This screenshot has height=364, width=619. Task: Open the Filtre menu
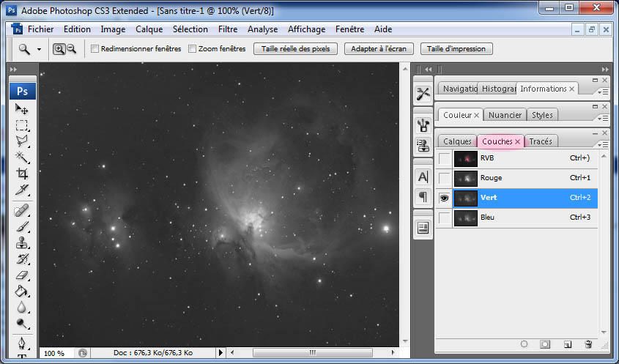228,29
